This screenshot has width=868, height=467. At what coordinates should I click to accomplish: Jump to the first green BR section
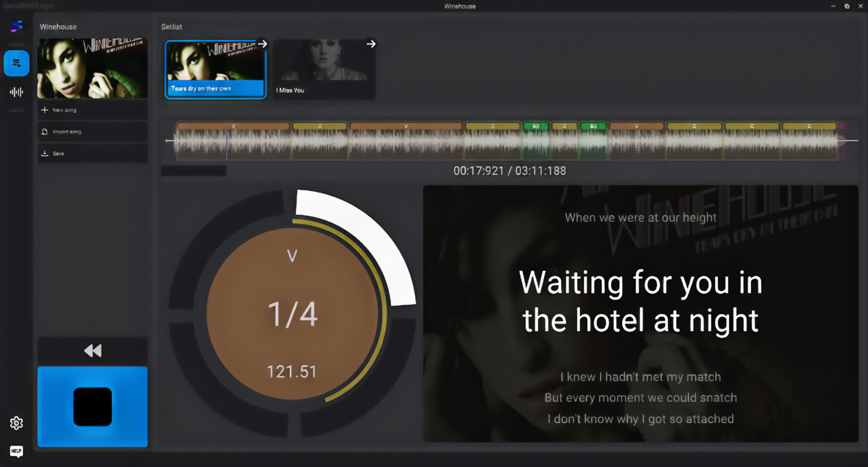click(x=536, y=126)
